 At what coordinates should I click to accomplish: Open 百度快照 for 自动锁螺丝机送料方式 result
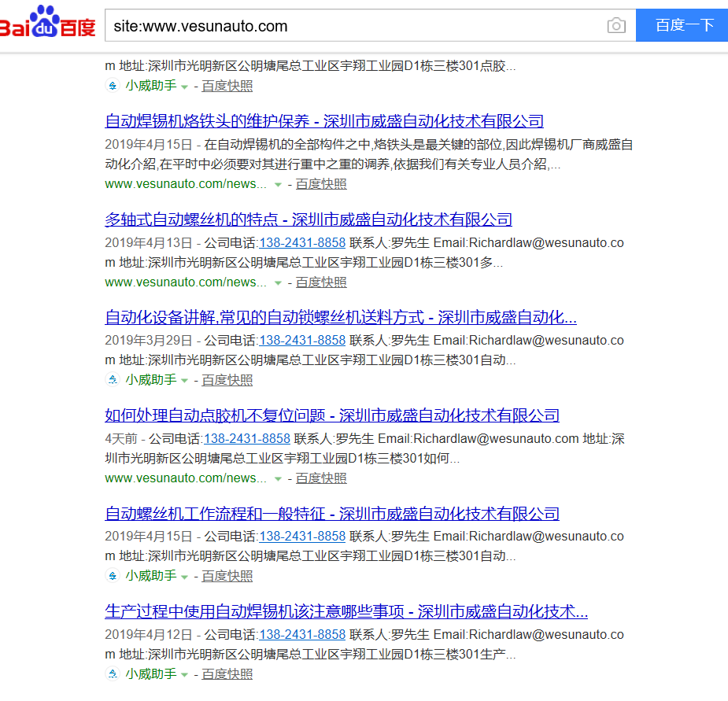coord(227,380)
